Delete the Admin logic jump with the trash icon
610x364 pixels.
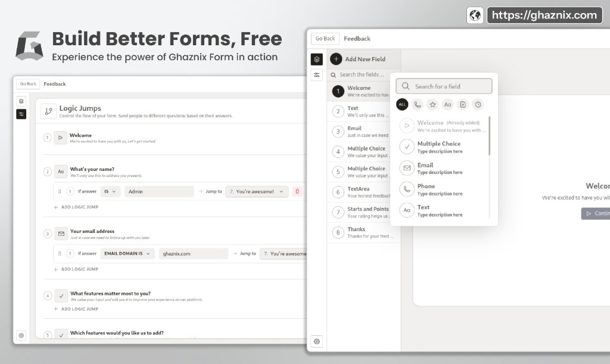tap(297, 191)
